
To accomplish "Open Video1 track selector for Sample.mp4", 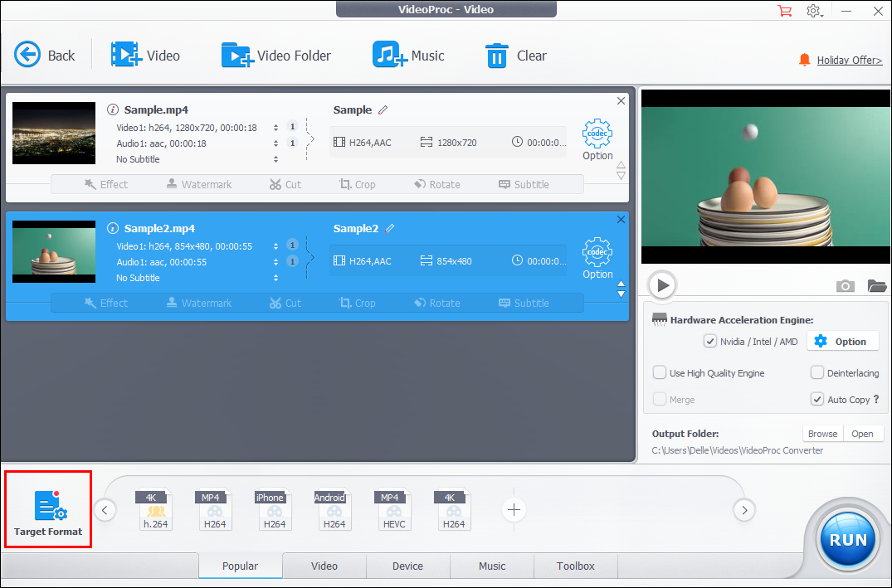I will click(276, 128).
